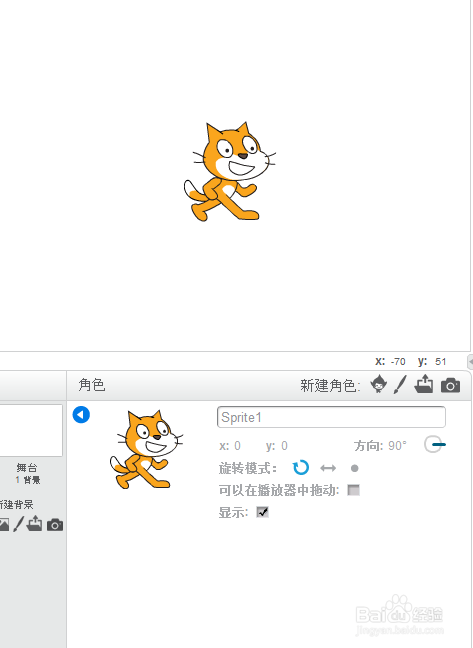Click the cat sprite thumbnail in info panel
473x648 pixels.
point(147,449)
